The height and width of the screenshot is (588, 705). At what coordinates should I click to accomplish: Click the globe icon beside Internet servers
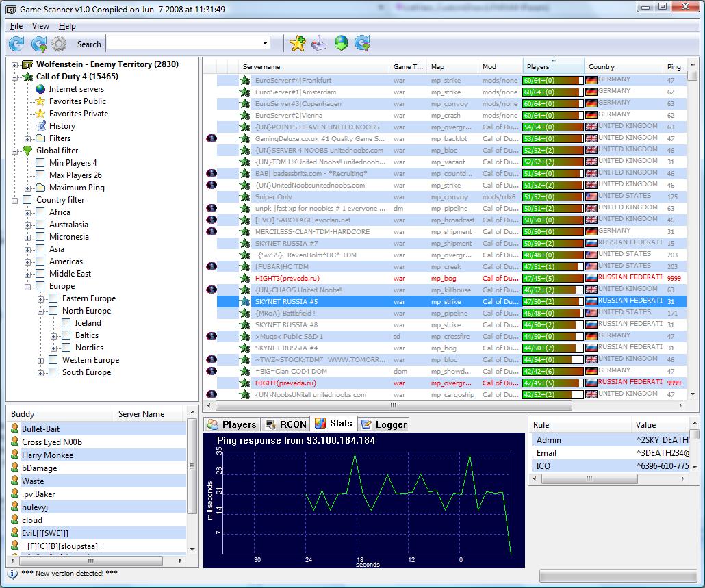pos(40,89)
